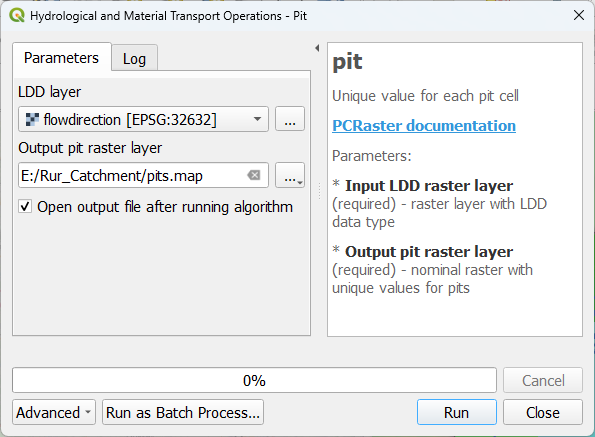Image resolution: width=595 pixels, height=437 pixels.
Task: Collapse the help panel with the arrow
Action: [x=317, y=48]
